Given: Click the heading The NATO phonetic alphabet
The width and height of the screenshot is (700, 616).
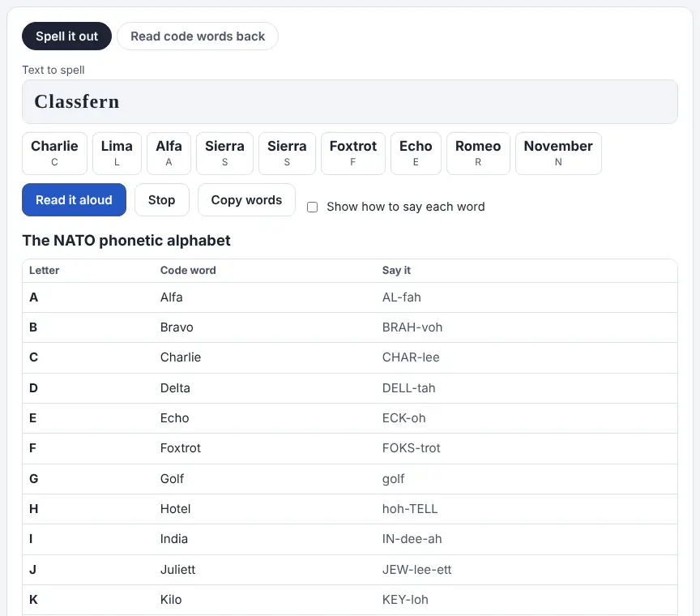Looking at the screenshot, I should pyautogui.click(x=126, y=241).
